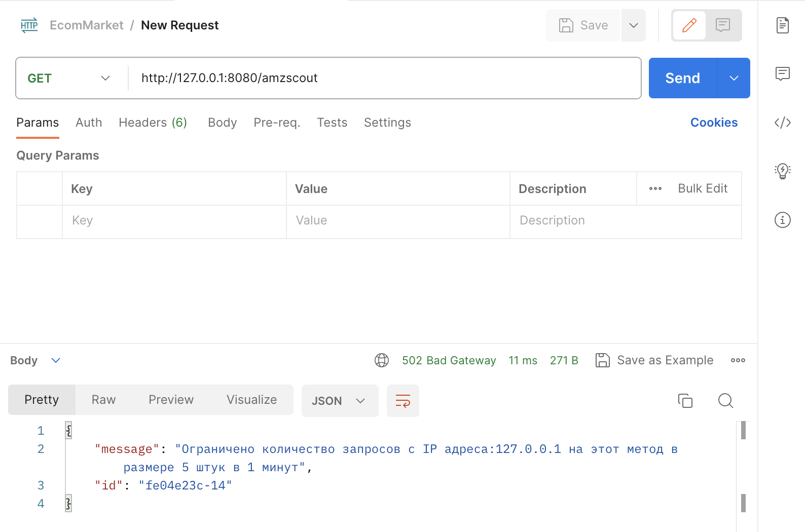Image resolution: width=805 pixels, height=532 pixels.
Task: Open response more options ellipsis
Action: (738, 360)
